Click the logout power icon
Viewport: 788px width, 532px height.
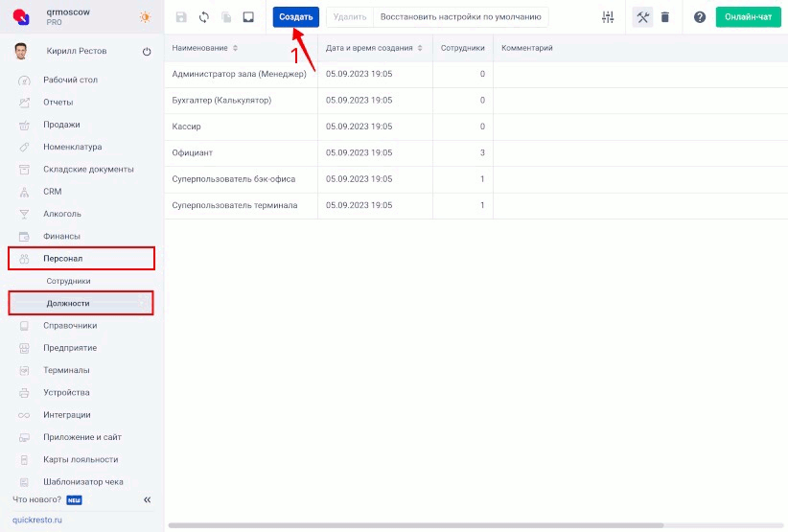147,51
